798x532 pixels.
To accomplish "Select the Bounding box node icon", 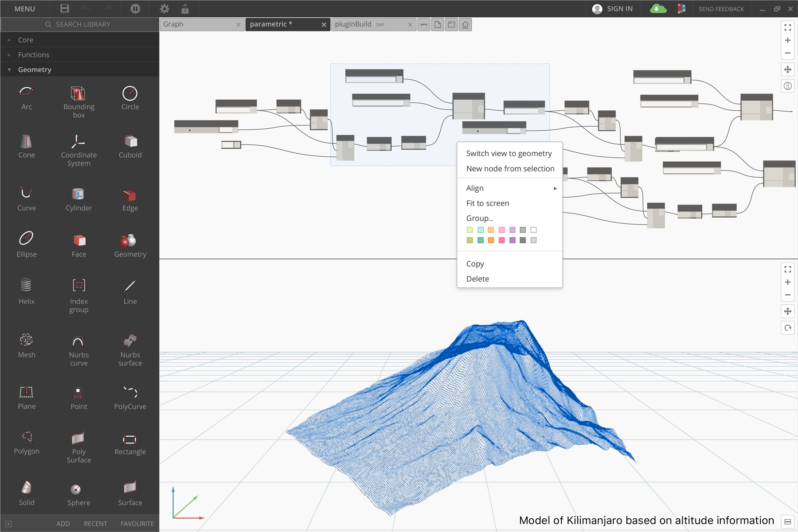I will pyautogui.click(x=78, y=93).
